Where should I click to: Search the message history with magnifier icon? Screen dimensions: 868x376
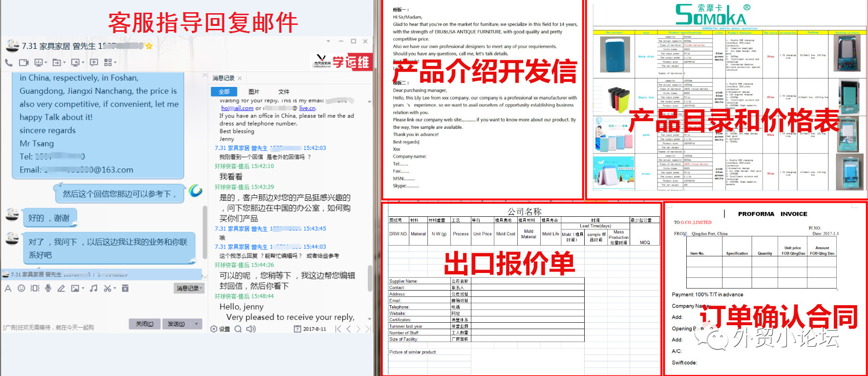(238, 329)
